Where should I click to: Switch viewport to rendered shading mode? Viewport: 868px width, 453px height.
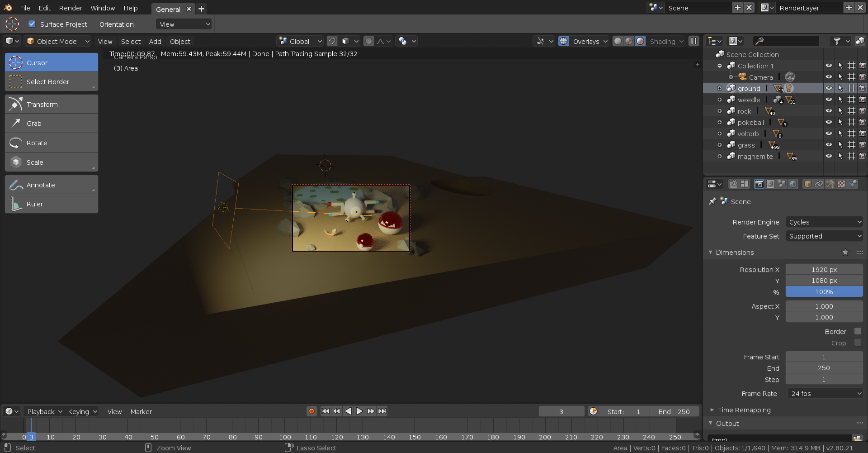pos(640,41)
